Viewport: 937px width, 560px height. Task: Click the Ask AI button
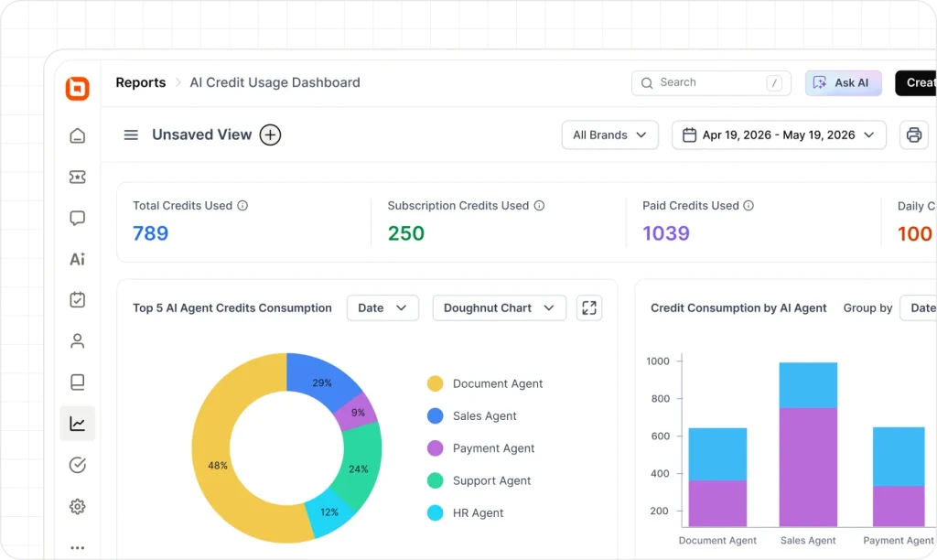pyautogui.click(x=843, y=83)
